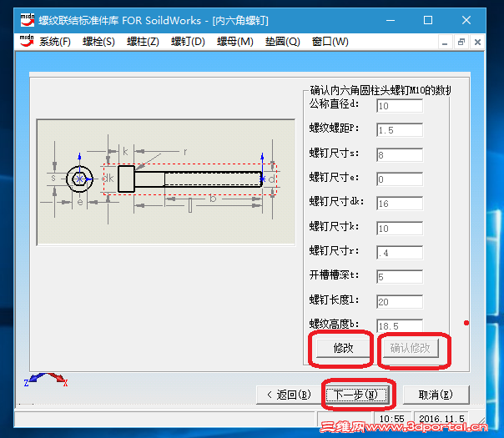504x438 pixels.
Task: Minimize the main application window
Action: coord(391,20)
